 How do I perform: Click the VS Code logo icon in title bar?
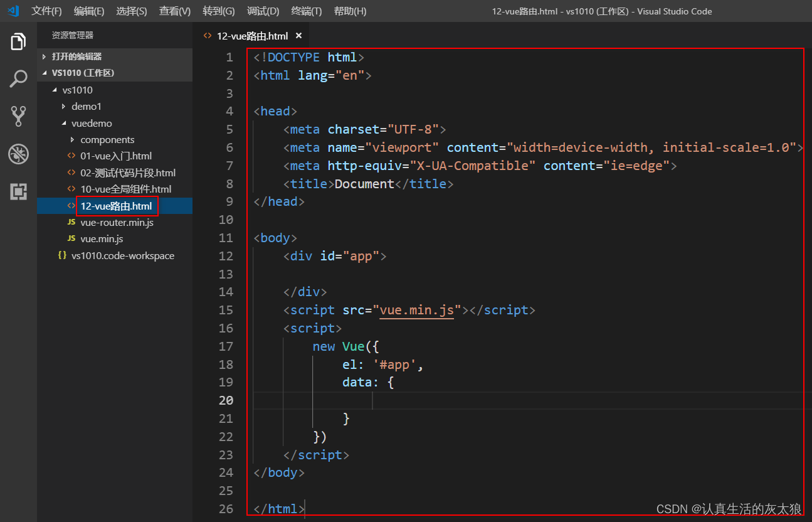click(x=14, y=11)
